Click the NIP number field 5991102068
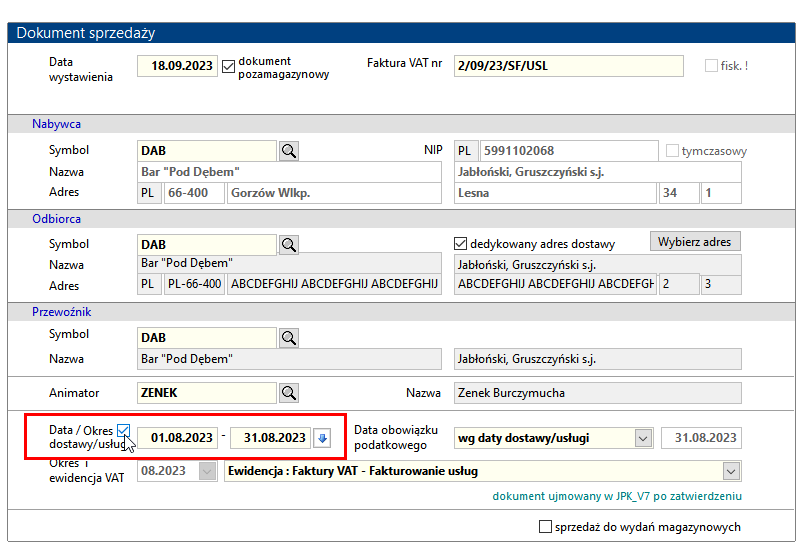The width and height of the screenshot is (804, 551). click(x=569, y=151)
